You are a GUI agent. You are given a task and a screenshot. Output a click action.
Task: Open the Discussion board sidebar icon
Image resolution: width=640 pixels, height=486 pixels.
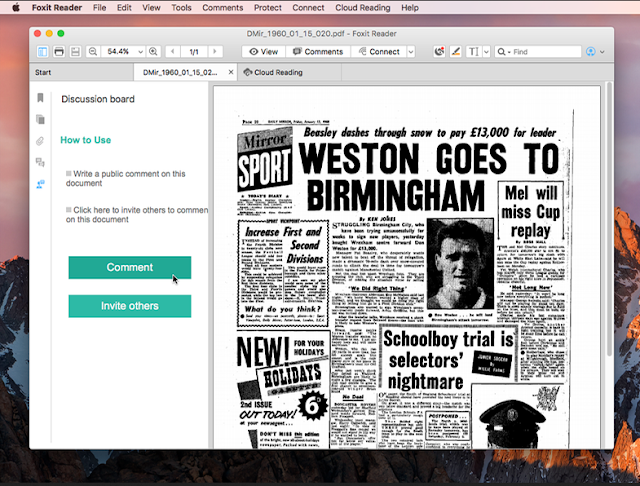point(40,184)
